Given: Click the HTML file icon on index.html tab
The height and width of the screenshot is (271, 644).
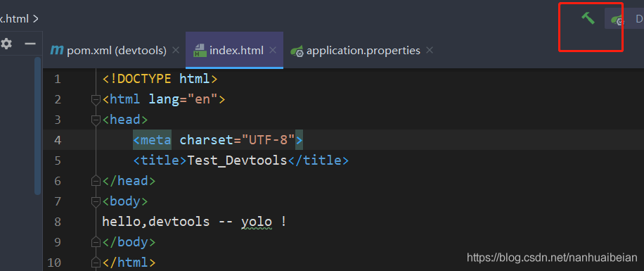Looking at the screenshot, I should pyautogui.click(x=200, y=50).
